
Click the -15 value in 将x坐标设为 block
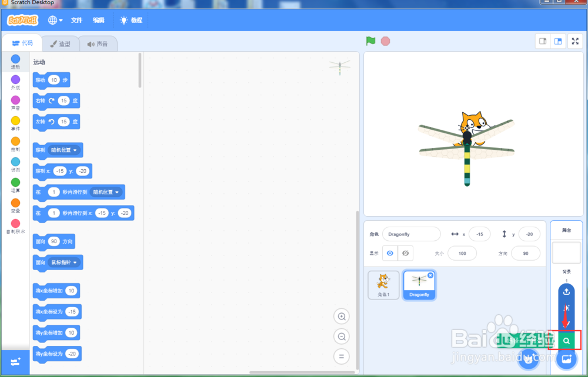[x=72, y=312]
